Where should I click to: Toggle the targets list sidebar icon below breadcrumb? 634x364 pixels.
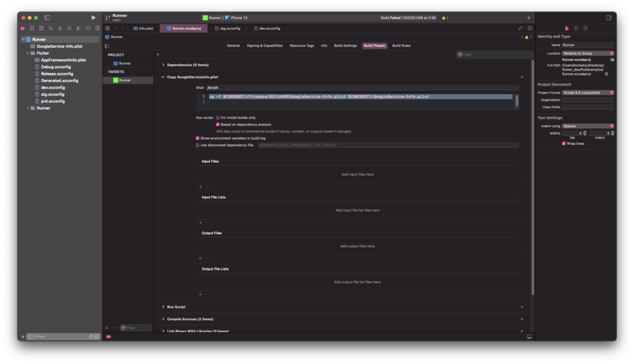107,46
